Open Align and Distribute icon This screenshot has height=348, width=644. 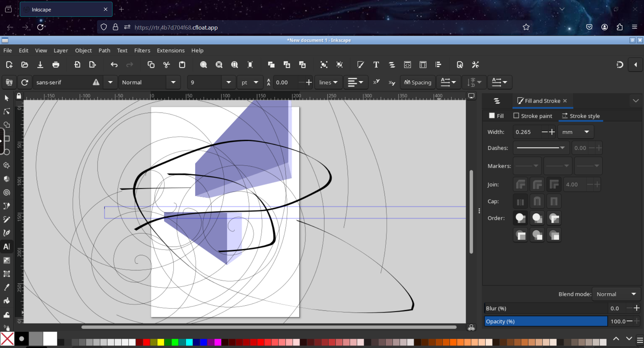click(x=439, y=65)
